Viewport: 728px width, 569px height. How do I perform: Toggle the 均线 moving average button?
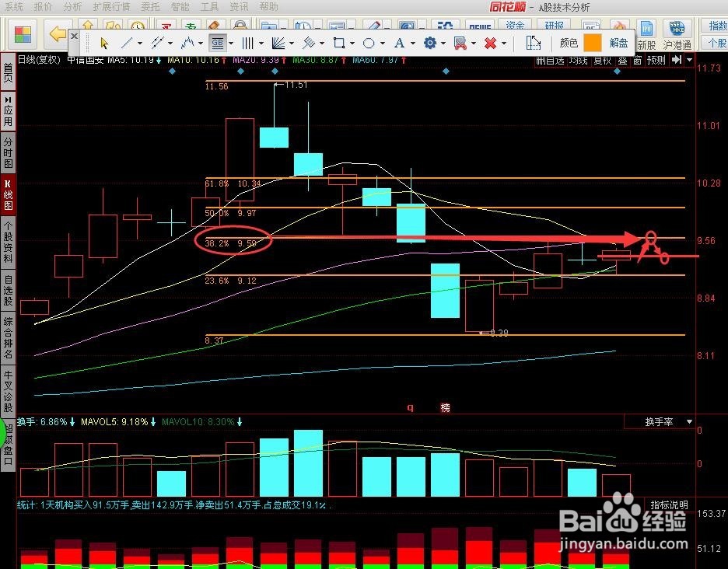579,60
